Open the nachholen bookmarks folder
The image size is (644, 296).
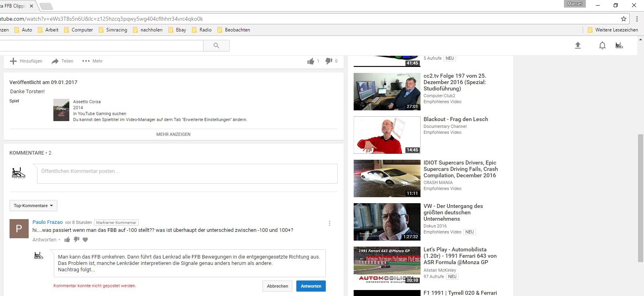147,30
